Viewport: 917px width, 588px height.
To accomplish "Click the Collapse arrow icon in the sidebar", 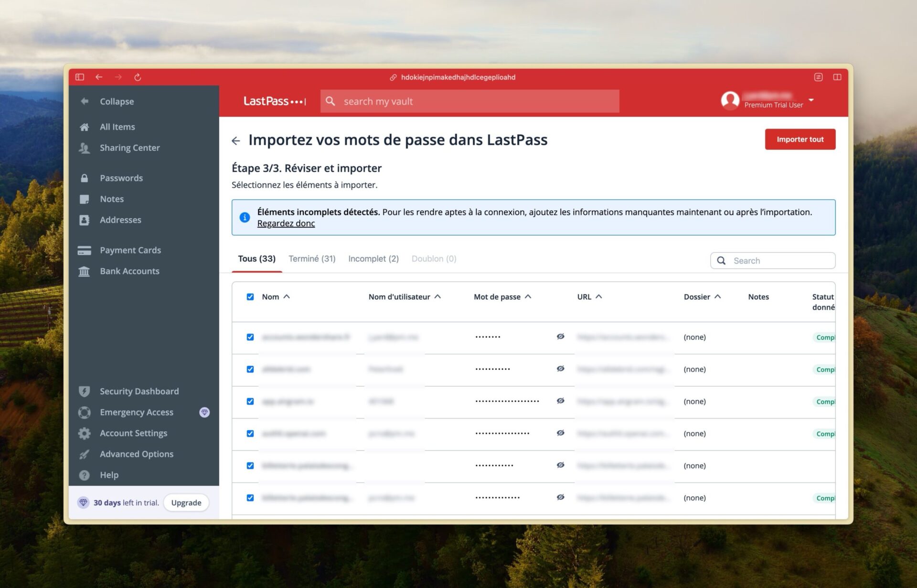I will (85, 101).
